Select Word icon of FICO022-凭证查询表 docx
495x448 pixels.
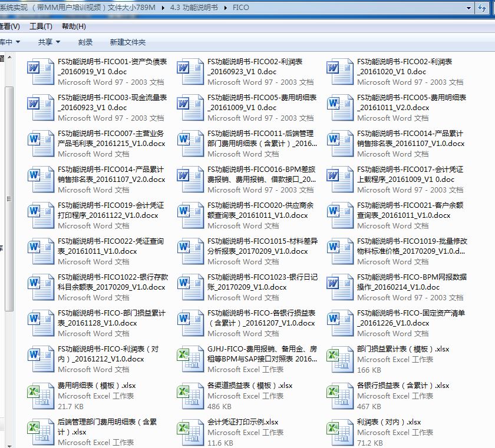pyautogui.click(x=41, y=251)
